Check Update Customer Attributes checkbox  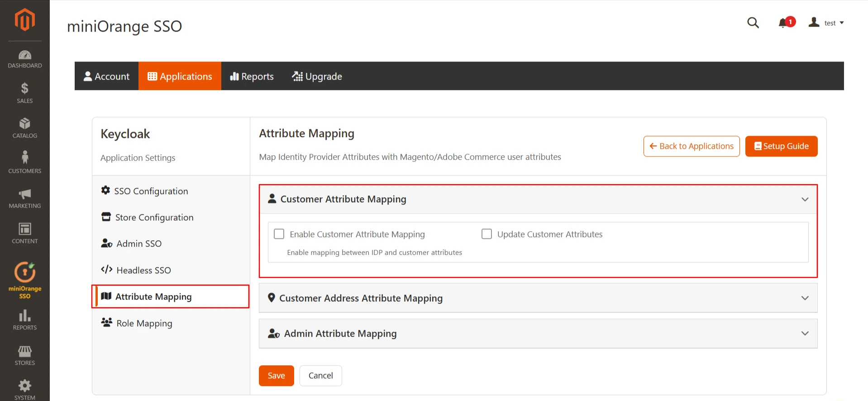(x=486, y=234)
